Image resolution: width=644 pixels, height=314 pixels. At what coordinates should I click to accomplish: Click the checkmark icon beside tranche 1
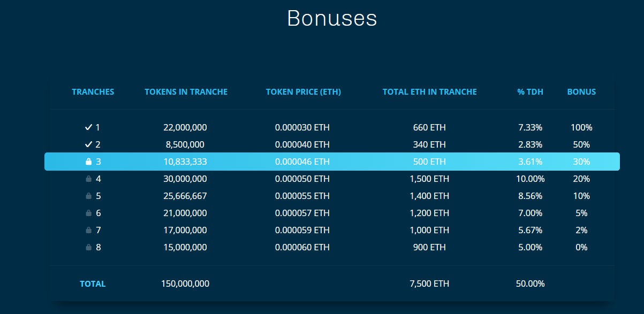(x=89, y=127)
